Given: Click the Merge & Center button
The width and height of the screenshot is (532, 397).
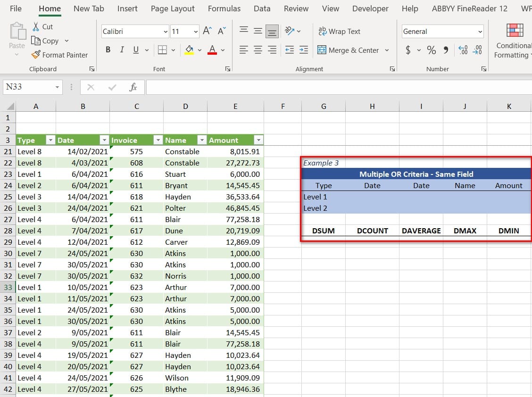Looking at the screenshot, I should pyautogui.click(x=349, y=50).
